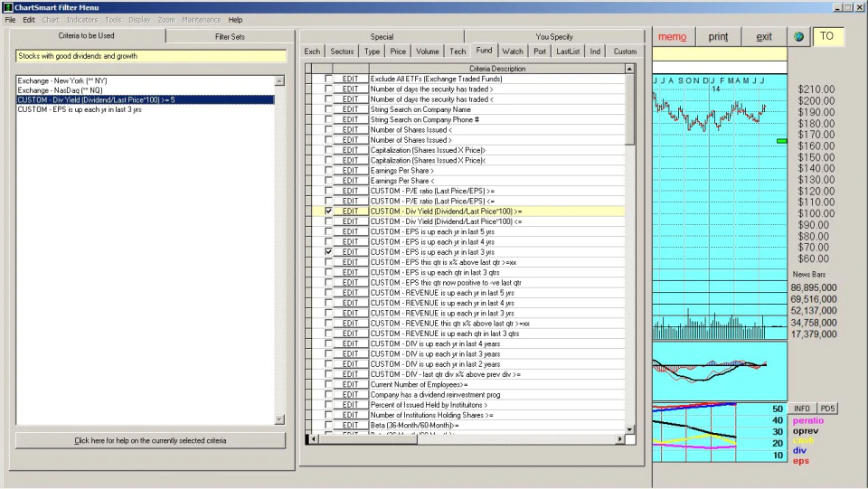Click Criteria Description column header
The image size is (868, 489).
(x=497, y=69)
